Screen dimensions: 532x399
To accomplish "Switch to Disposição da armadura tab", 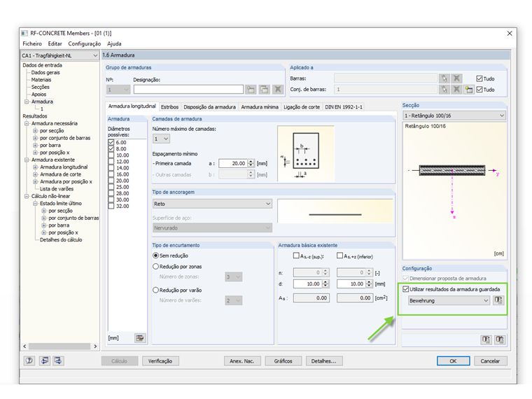I will (210, 107).
